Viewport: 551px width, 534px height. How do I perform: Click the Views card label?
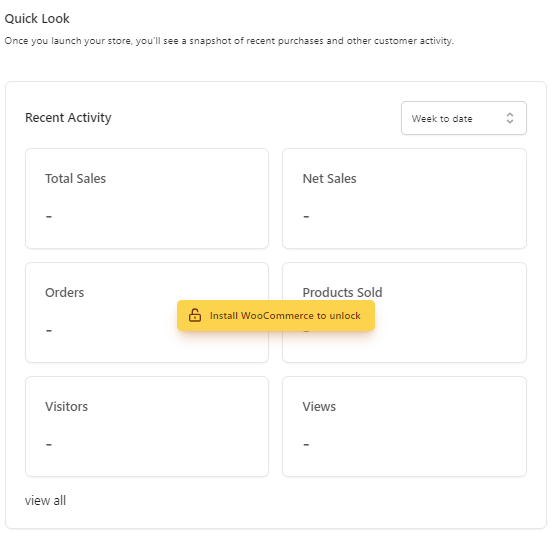[319, 406]
